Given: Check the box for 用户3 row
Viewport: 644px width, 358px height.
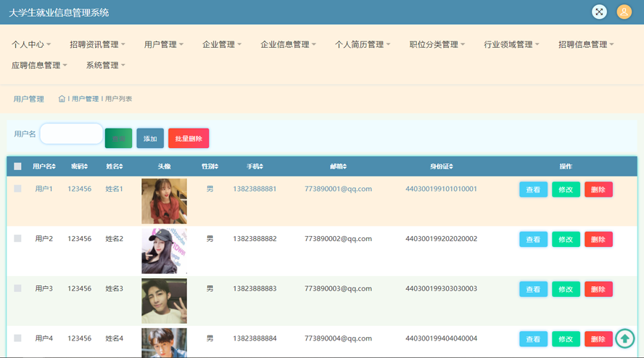Looking at the screenshot, I should click(x=17, y=288).
